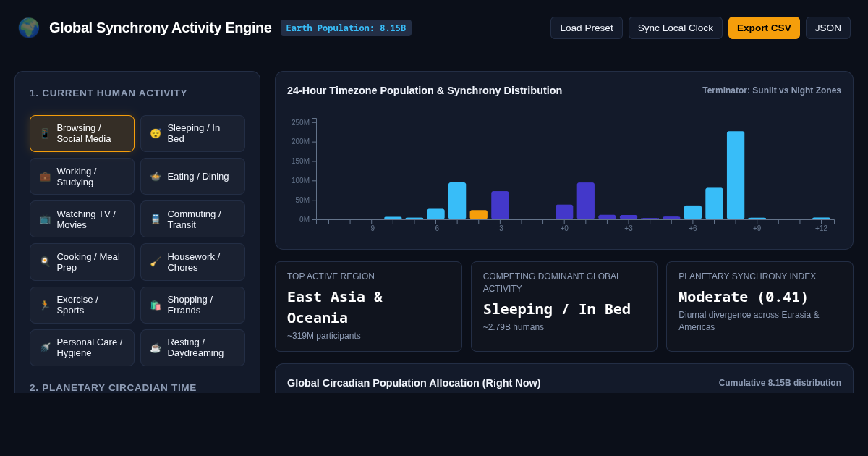This screenshot has height=456, width=868.
Task: Click the coffee cup Resting icon
Action: pos(156,348)
